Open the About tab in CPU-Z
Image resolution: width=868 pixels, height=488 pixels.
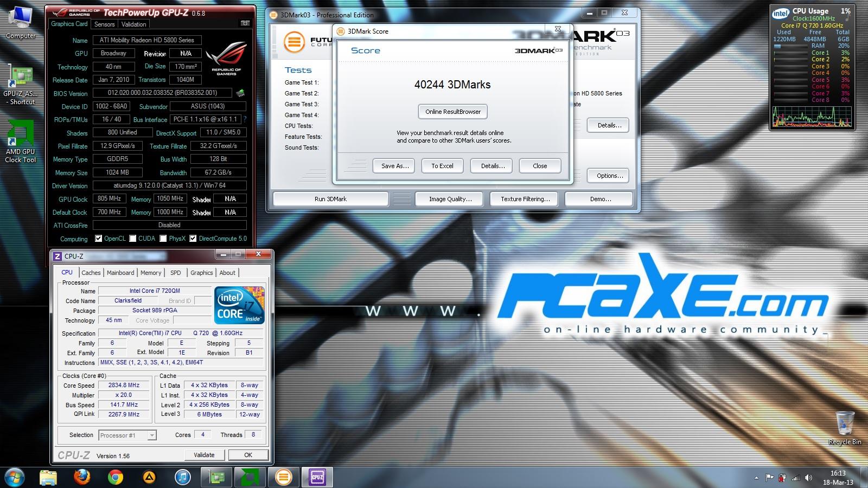(x=227, y=273)
